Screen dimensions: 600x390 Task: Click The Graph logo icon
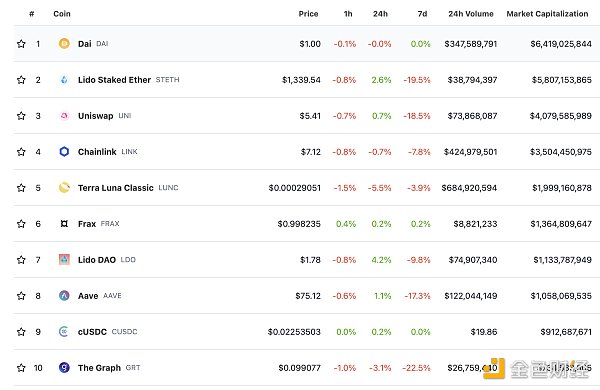[64, 367]
